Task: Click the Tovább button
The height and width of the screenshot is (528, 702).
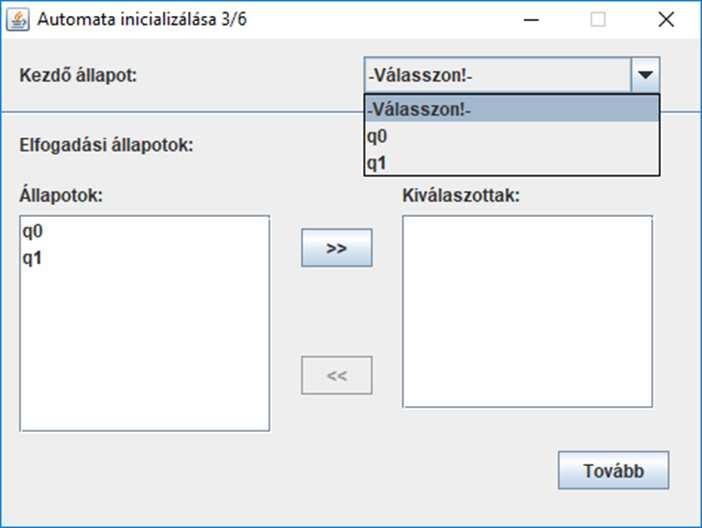Action: (x=613, y=470)
